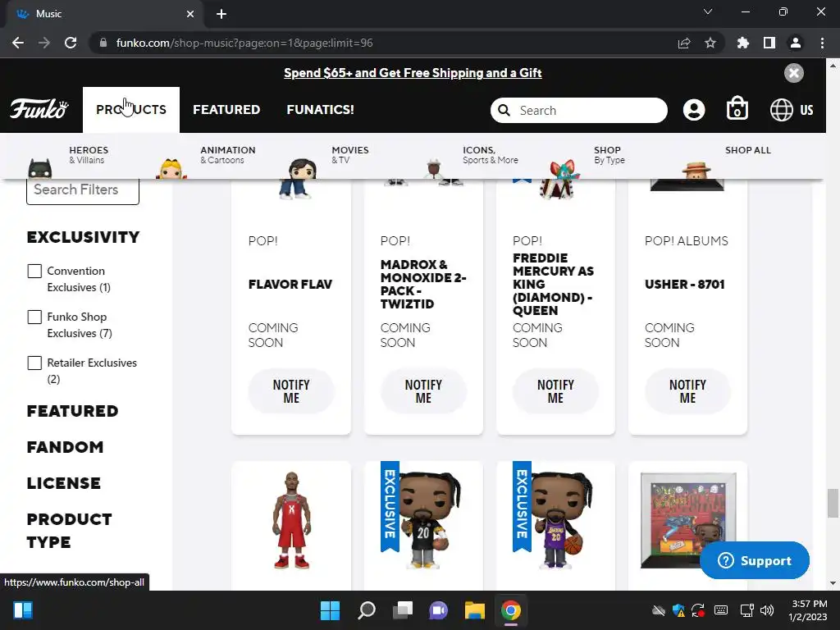
Task: Open the taskbar search
Action: [367, 610]
